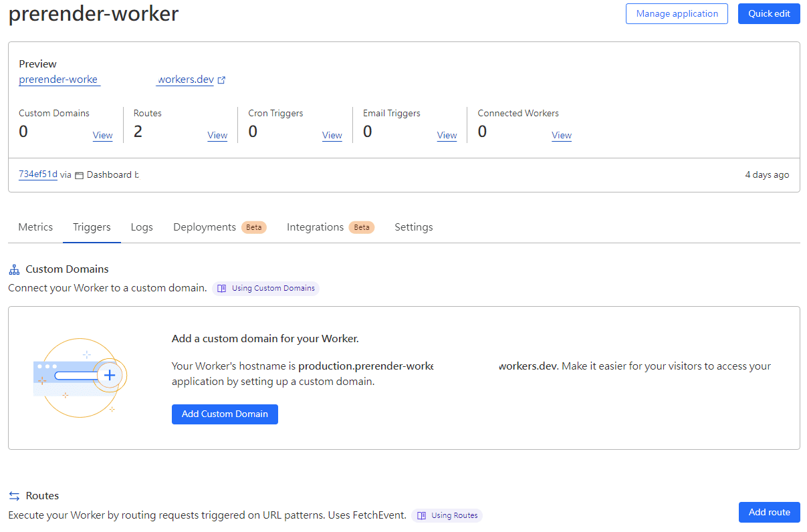Switch to the Metrics tab
The height and width of the screenshot is (532, 807).
tap(35, 227)
